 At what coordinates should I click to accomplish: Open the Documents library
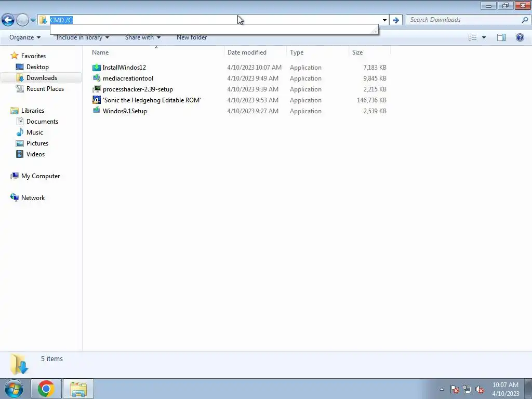(x=42, y=122)
